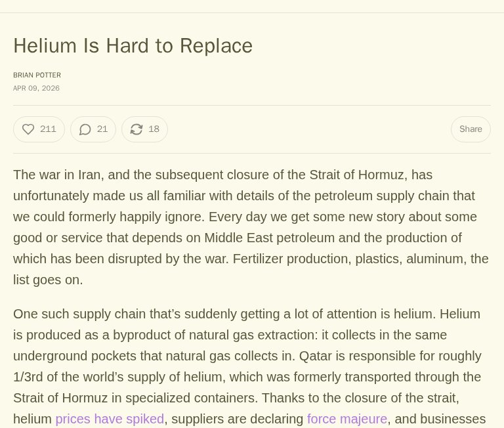Click the heart icon to like the article

click(x=28, y=129)
